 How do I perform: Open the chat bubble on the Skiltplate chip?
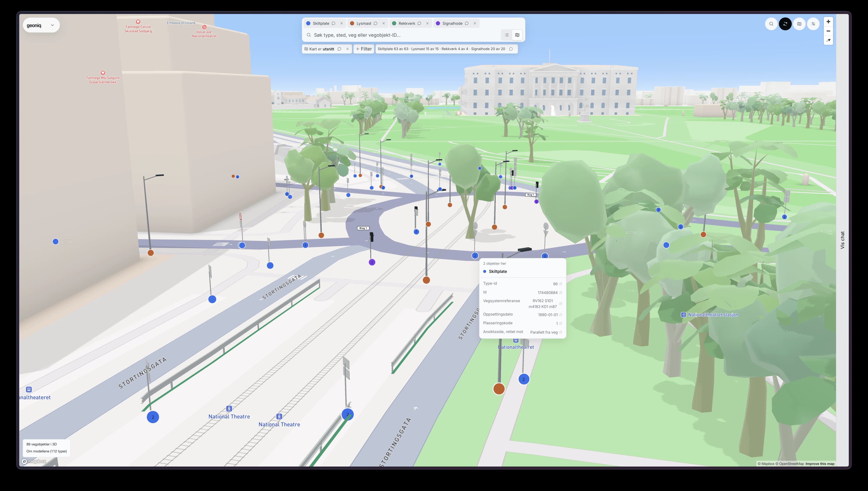(x=333, y=23)
